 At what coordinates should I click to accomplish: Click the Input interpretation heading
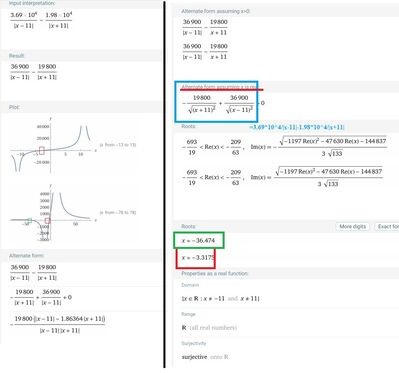[x=32, y=3]
